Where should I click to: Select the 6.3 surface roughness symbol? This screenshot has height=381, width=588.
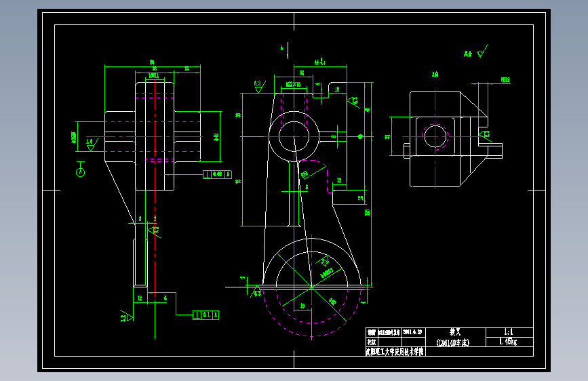260,86
